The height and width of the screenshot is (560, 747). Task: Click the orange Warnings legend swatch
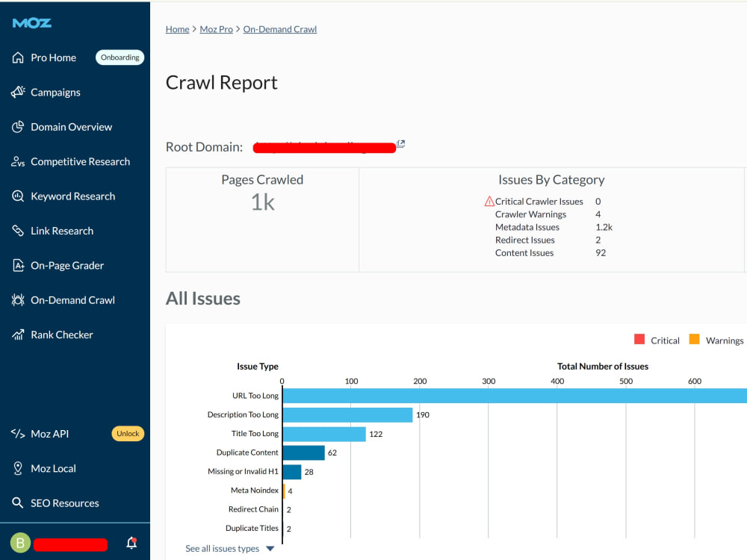(x=695, y=339)
